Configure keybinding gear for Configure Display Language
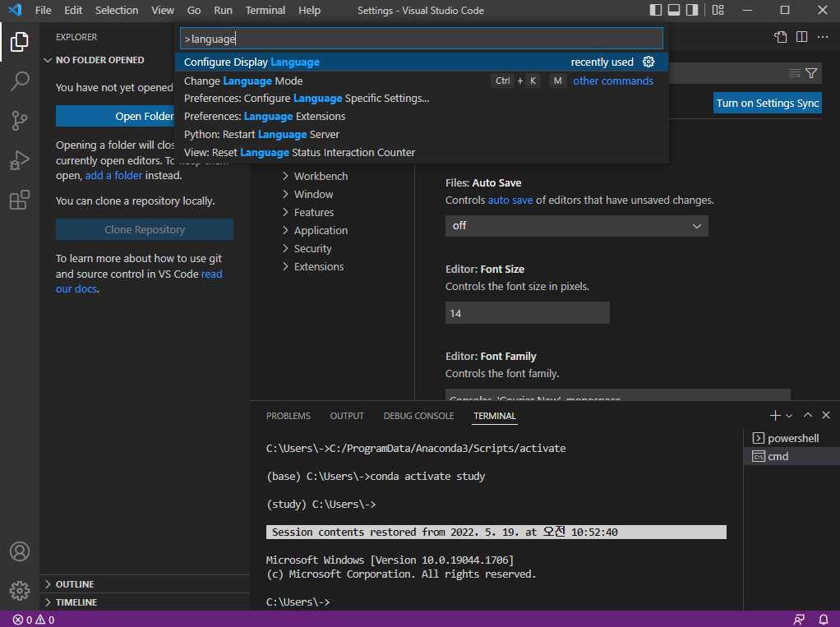Screen dimensions: 840x627 [x=648, y=62]
